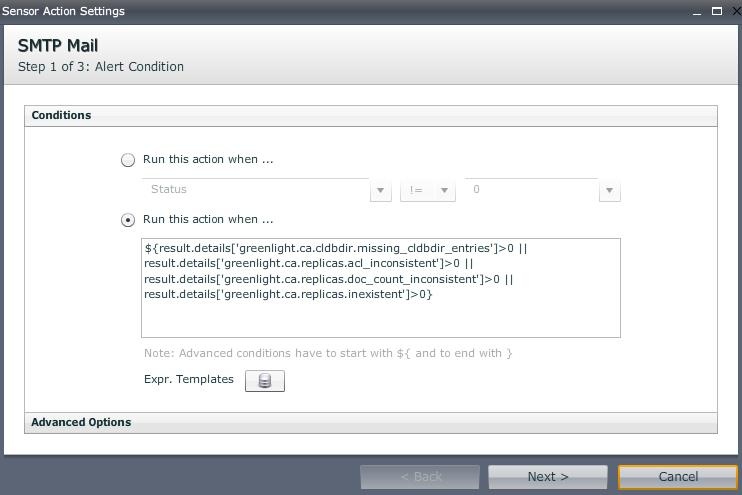
Task: Open the Expr. Templates database icon
Action: coord(264,381)
